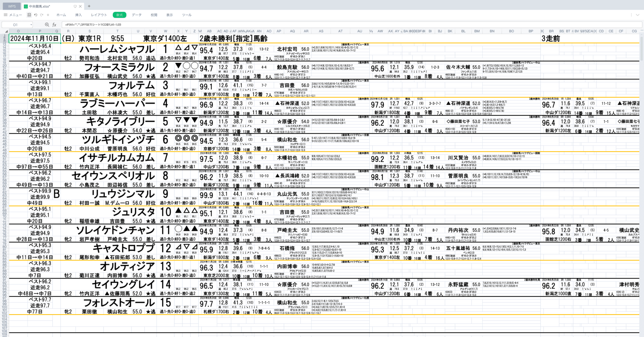Switch to the 挿入 tab
The width and height of the screenshot is (644, 337).
click(78, 15)
